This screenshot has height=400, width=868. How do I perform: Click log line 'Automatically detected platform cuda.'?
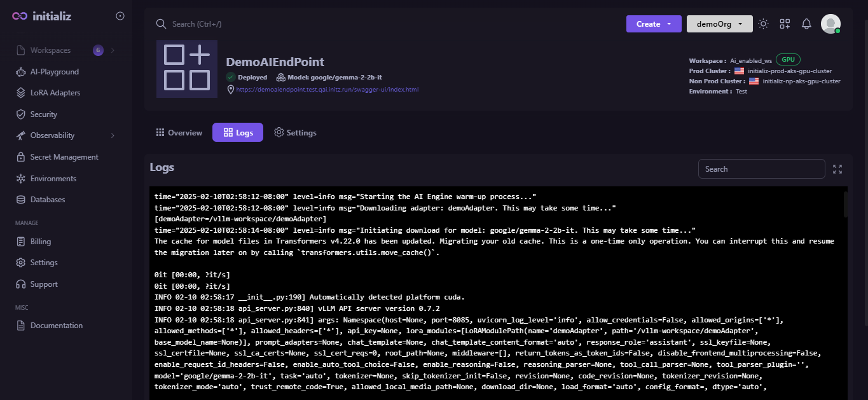(310, 297)
